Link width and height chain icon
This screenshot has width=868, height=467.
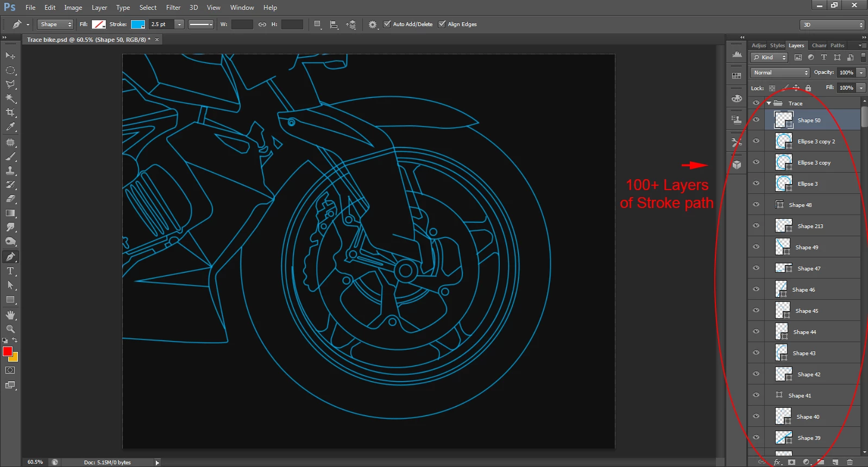pyautogui.click(x=262, y=24)
